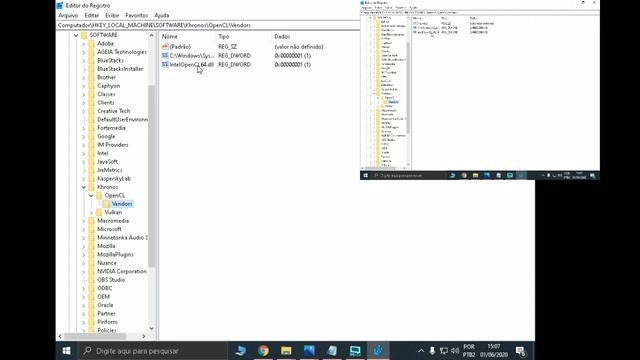Click tree scrollbar down arrow

[x=151, y=328]
